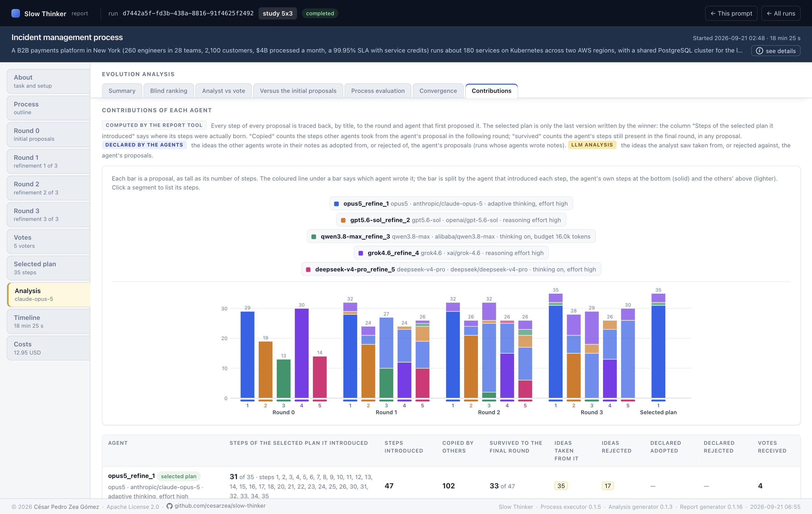Click the gpt5.6-sol_refine_2 orange legend swatch
812x514 pixels.
(343, 220)
